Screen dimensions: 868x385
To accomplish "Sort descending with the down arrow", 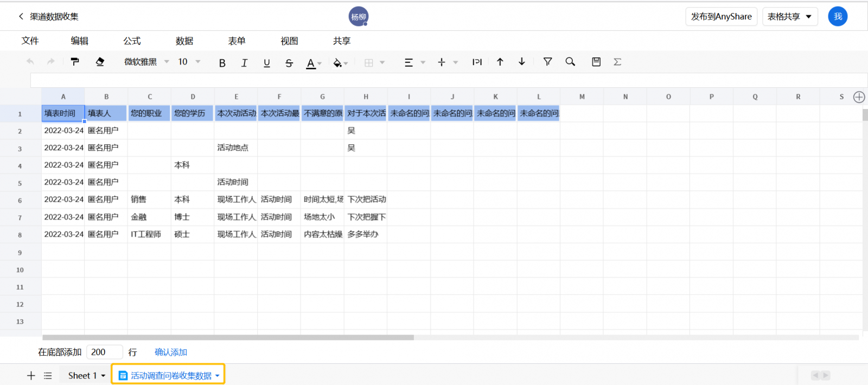I will [x=522, y=62].
